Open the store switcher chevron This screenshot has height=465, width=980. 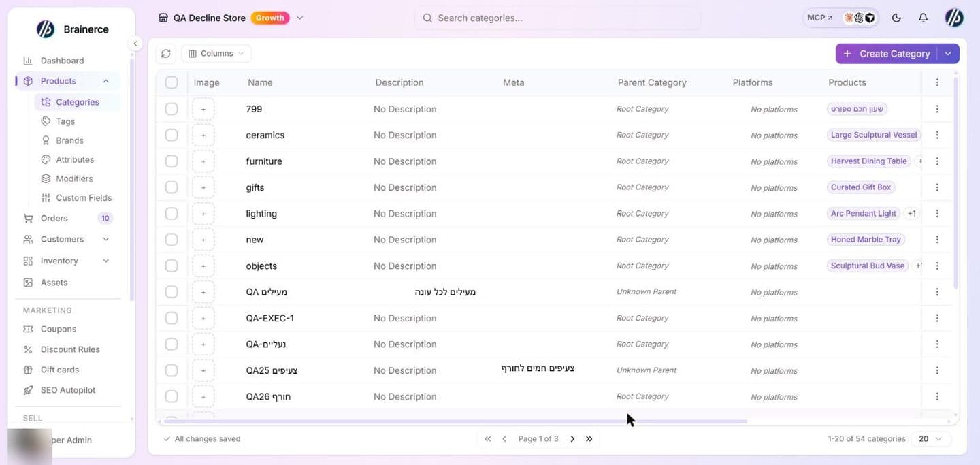[x=300, y=18]
